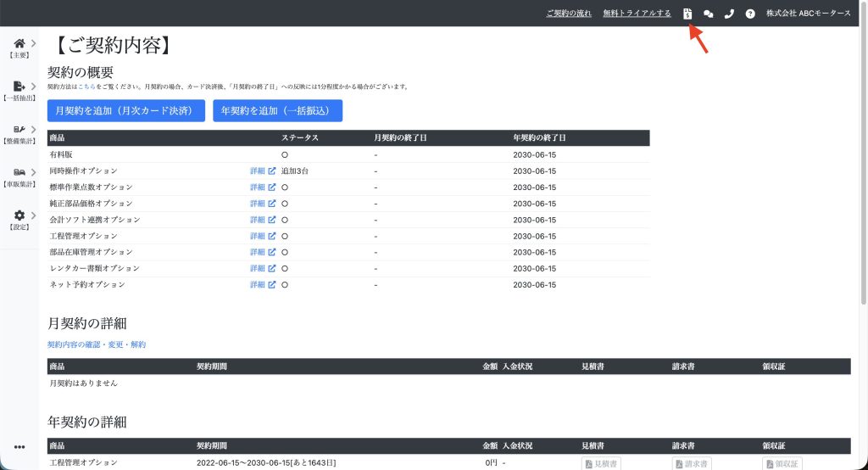The image size is (868, 470).
Task: Click 年契約を追加（一括振込） button
Action: click(x=277, y=110)
